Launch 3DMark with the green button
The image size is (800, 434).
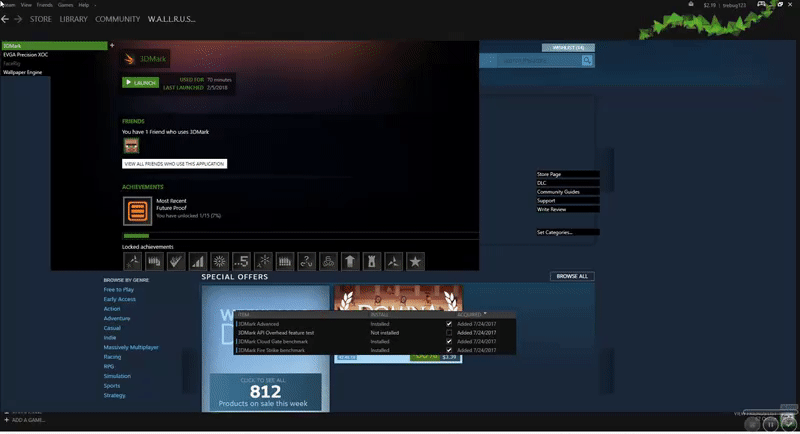coord(140,83)
